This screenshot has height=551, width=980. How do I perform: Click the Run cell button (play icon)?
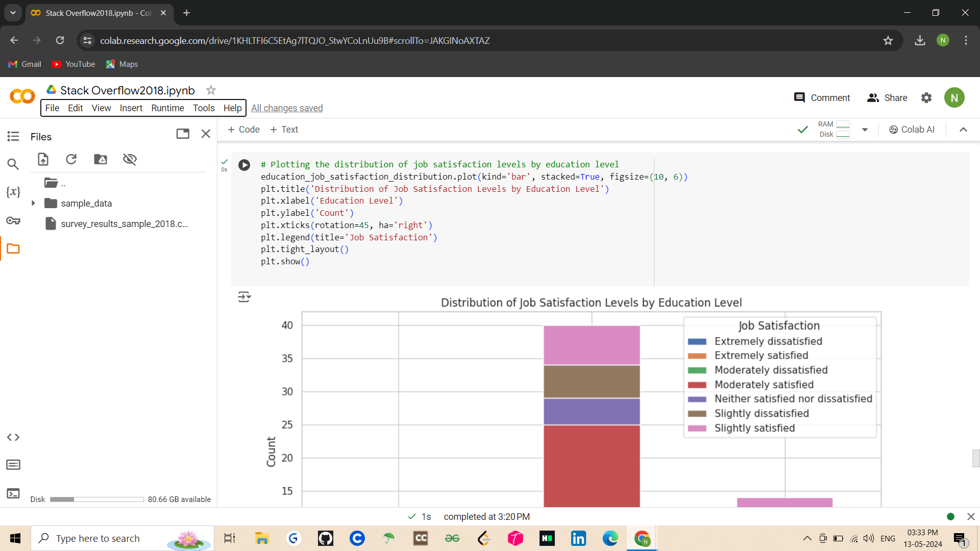243,164
